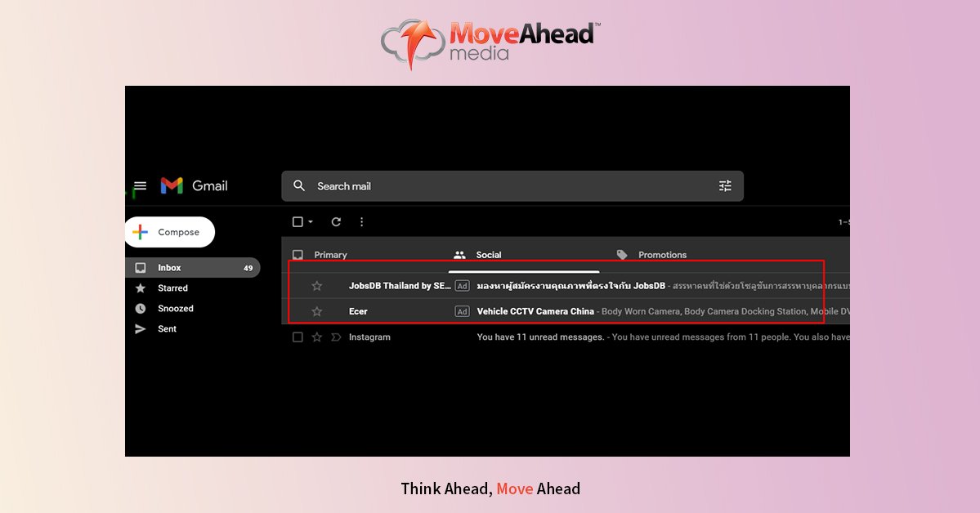
Task: Open the Snoozed folder
Action: pyautogui.click(x=176, y=309)
